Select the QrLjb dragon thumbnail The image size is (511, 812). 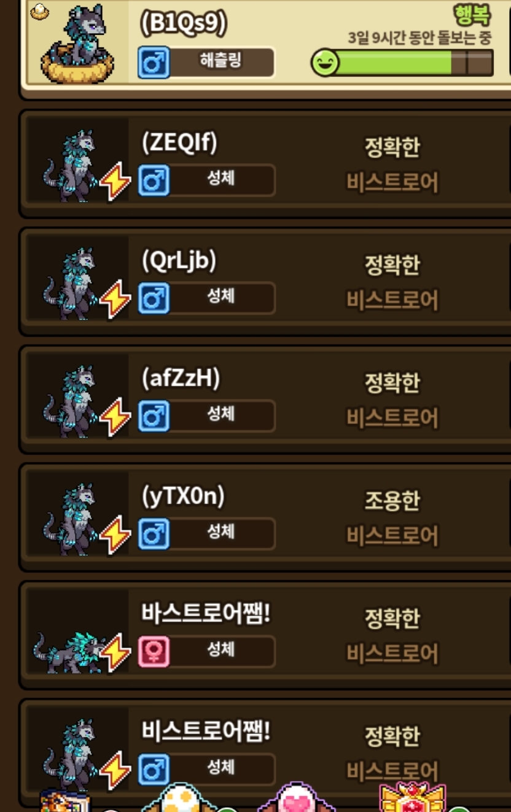click(x=71, y=284)
